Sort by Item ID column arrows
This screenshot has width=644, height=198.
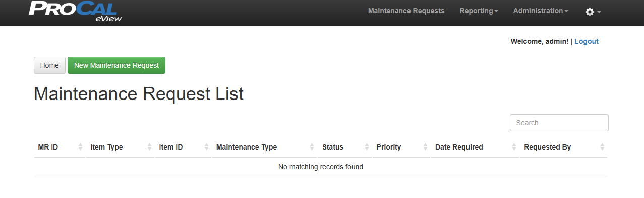pyautogui.click(x=206, y=147)
